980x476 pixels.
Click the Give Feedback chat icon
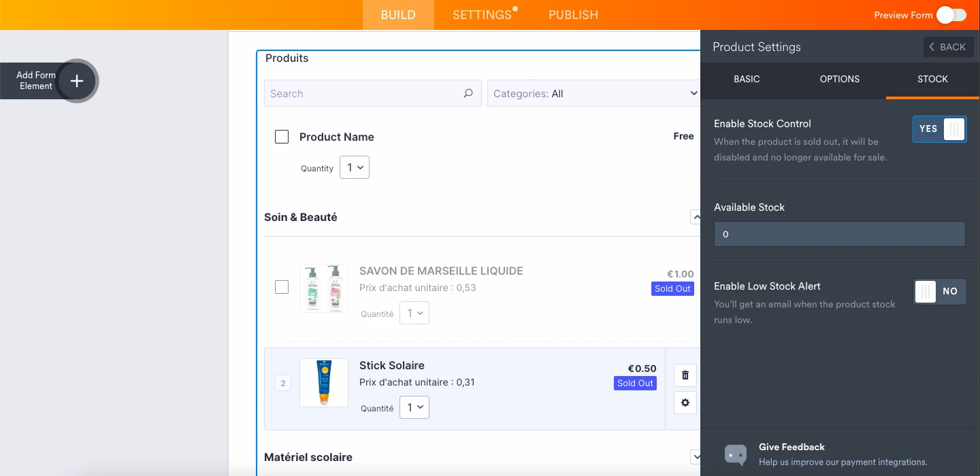[x=736, y=454]
